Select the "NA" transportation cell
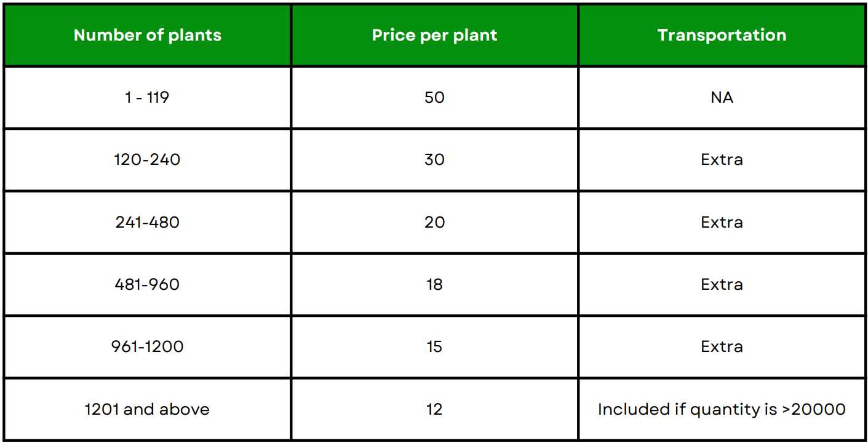 [x=722, y=97]
